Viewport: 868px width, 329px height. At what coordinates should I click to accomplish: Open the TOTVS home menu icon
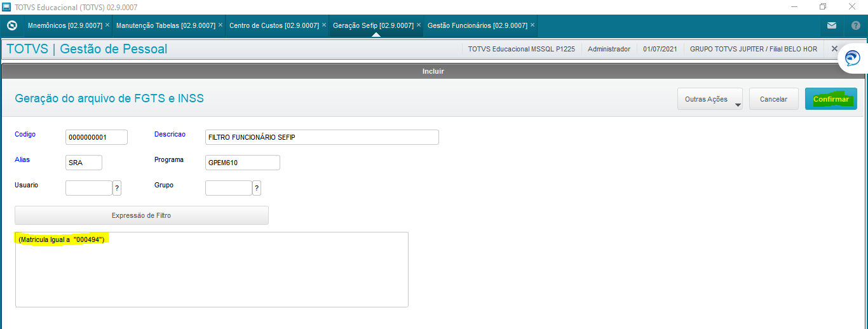coord(11,26)
